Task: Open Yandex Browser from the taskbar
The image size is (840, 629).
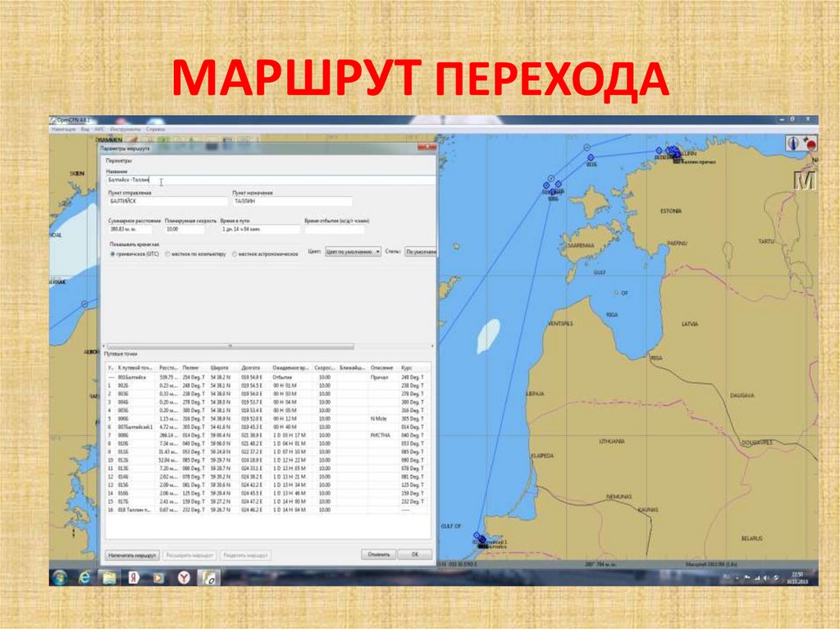Action: pos(184,577)
